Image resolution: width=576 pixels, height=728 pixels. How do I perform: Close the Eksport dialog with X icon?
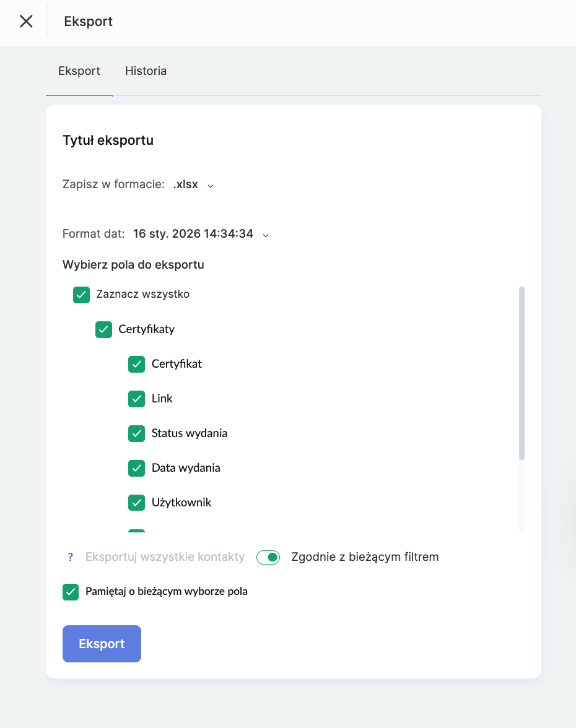(26, 22)
